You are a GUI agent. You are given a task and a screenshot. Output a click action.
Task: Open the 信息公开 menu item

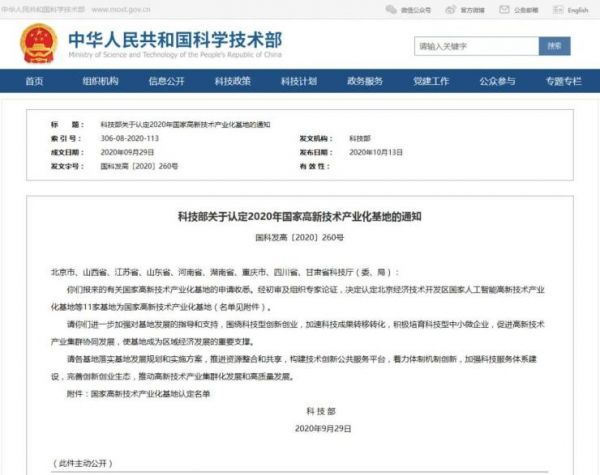(x=166, y=81)
